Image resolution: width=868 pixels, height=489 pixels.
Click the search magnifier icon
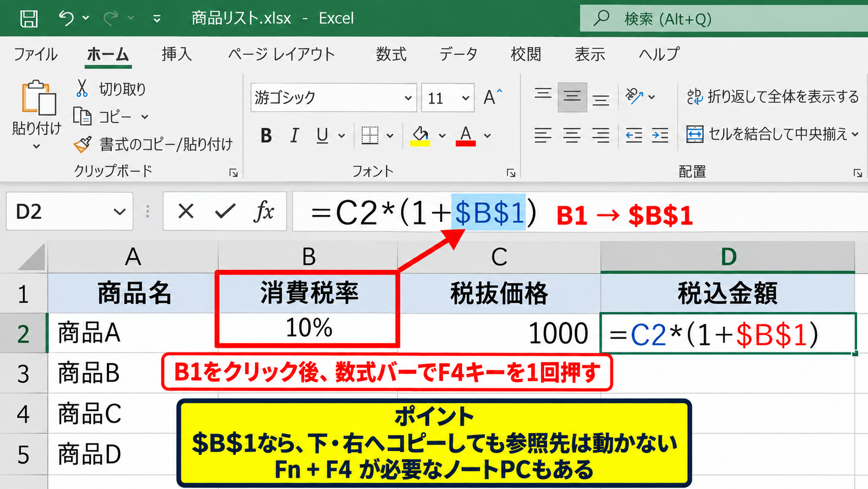coord(601,19)
